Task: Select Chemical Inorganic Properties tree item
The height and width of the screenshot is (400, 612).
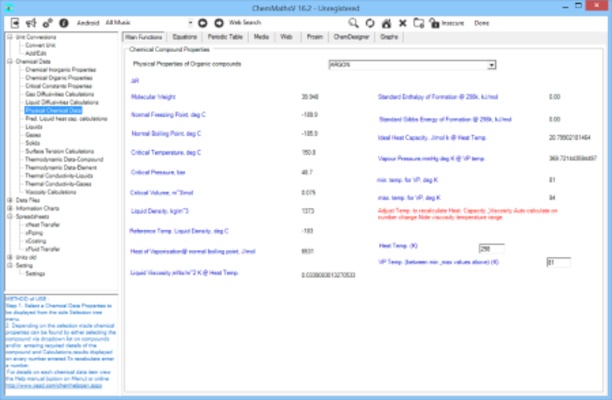Action: pyautogui.click(x=60, y=70)
